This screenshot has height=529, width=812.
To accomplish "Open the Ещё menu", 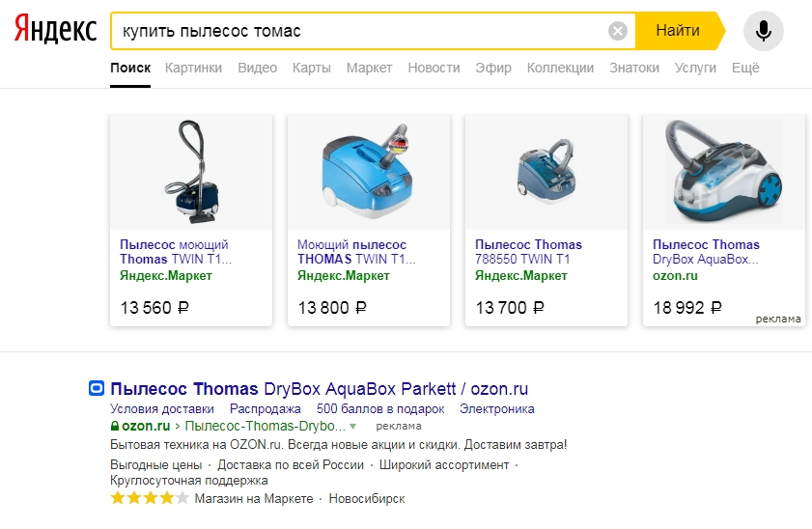I will (745, 68).
